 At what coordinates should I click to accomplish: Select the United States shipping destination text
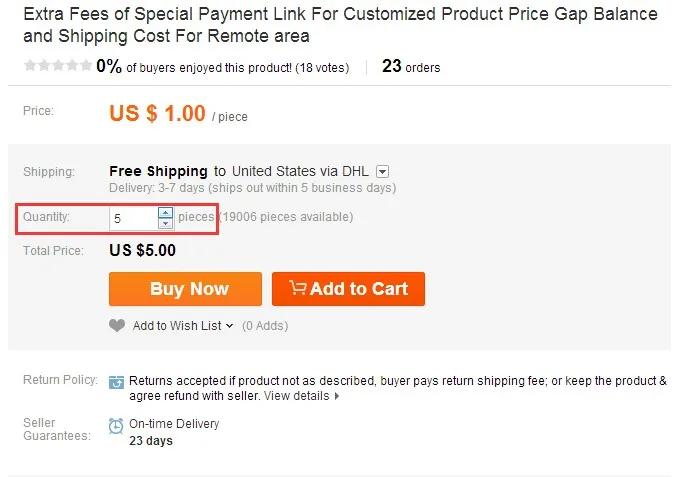point(274,172)
